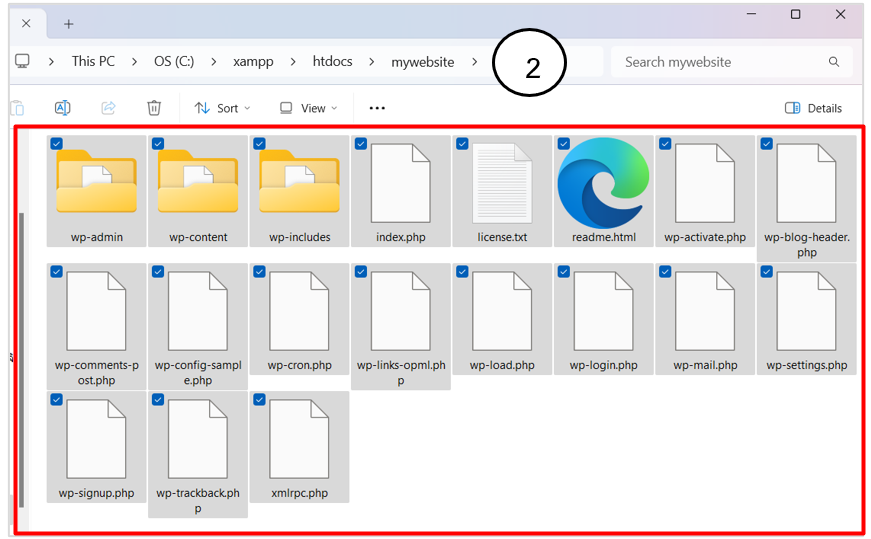Click the PC monitor icon in address bar
The image size is (871, 539).
(22, 62)
